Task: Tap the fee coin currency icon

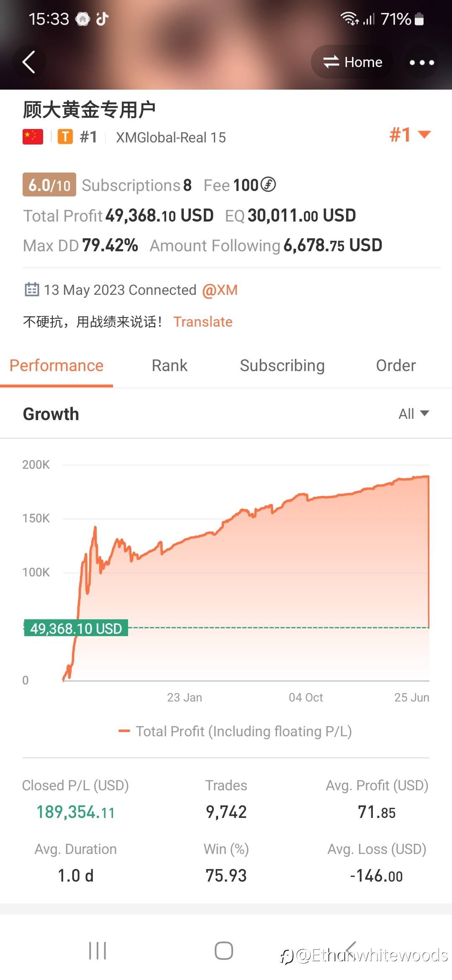Action: (268, 184)
